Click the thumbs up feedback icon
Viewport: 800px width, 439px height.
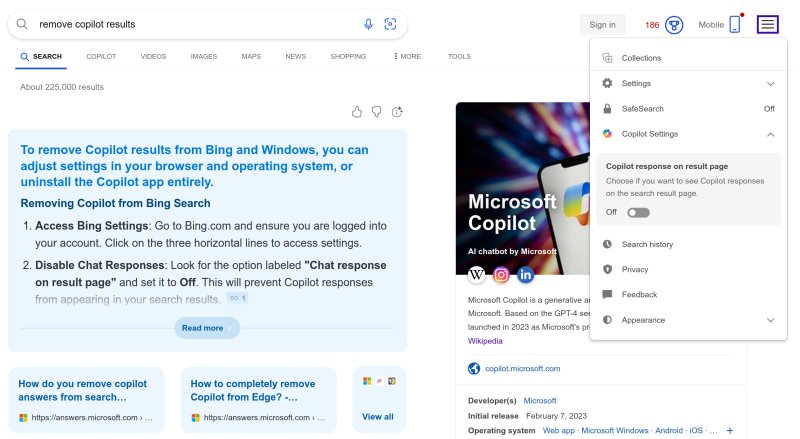click(357, 111)
